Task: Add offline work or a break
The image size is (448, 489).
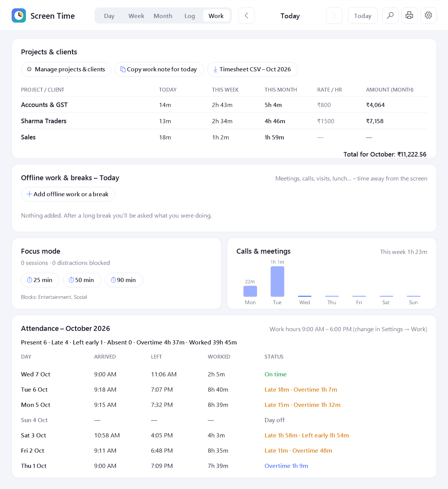Action: (x=68, y=194)
